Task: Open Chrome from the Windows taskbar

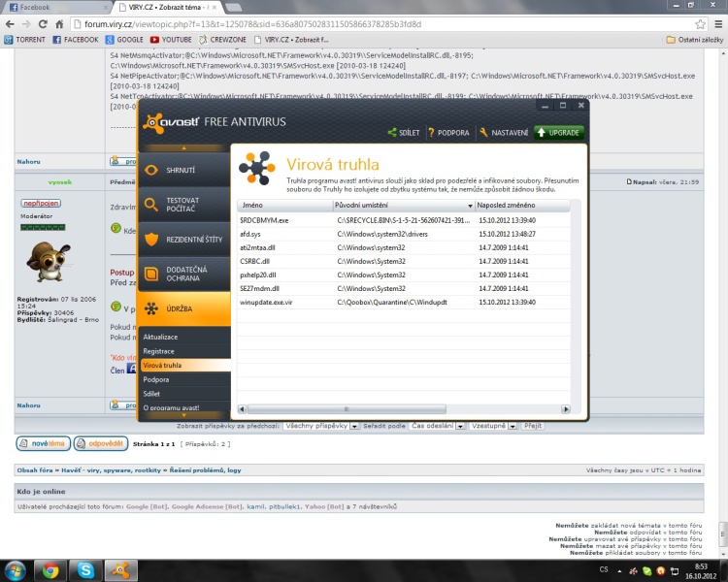Action: 50,569
